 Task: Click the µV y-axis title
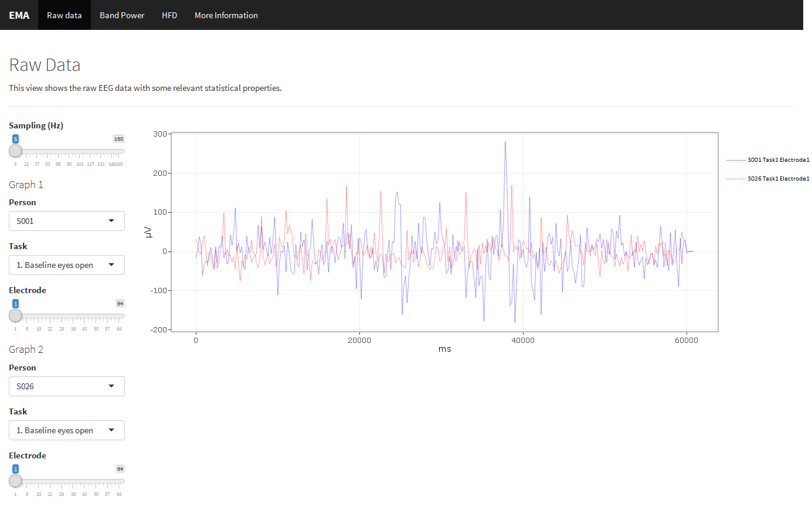pyautogui.click(x=148, y=232)
